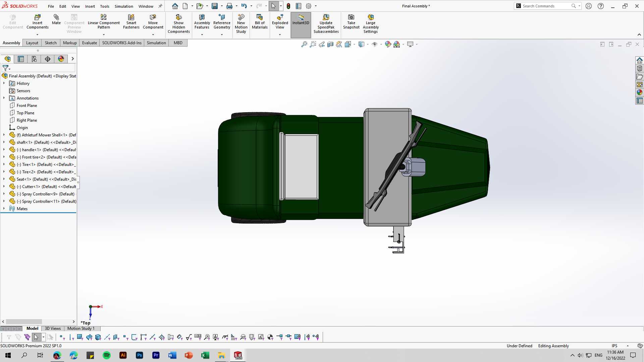Viewport: 644px width, 362px height.
Task: Start a New Motion Study
Action: 241,23
